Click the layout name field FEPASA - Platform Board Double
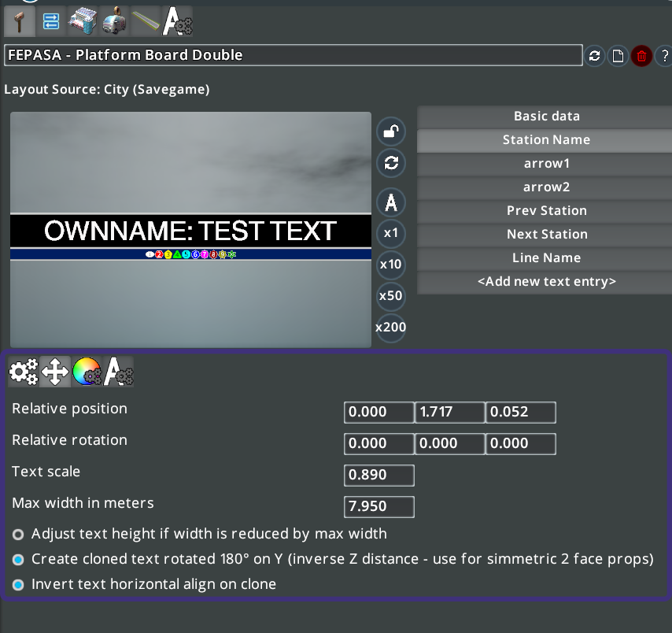 point(294,55)
